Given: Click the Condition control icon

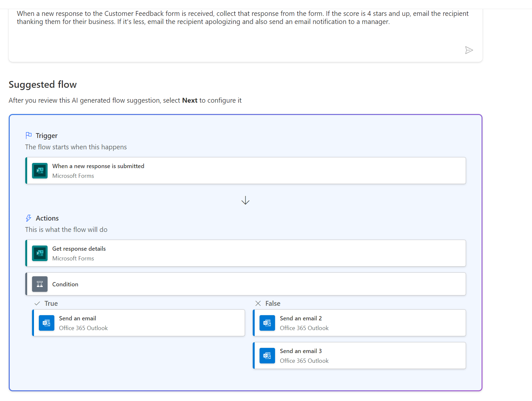Looking at the screenshot, I should [x=40, y=284].
